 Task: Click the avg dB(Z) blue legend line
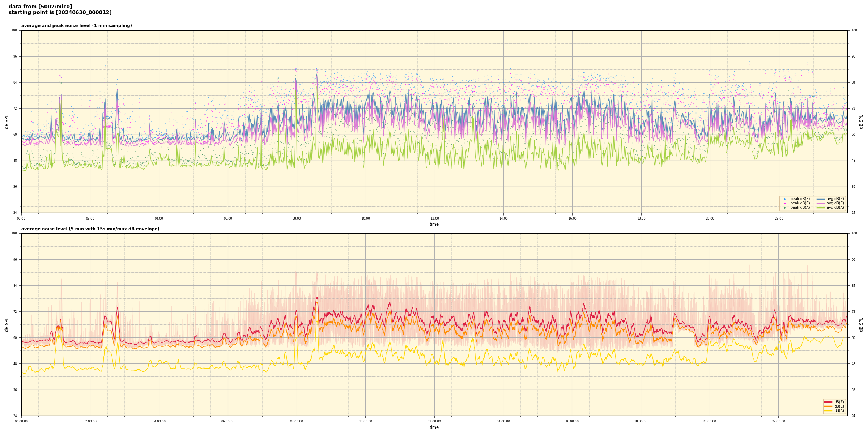[820, 199]
